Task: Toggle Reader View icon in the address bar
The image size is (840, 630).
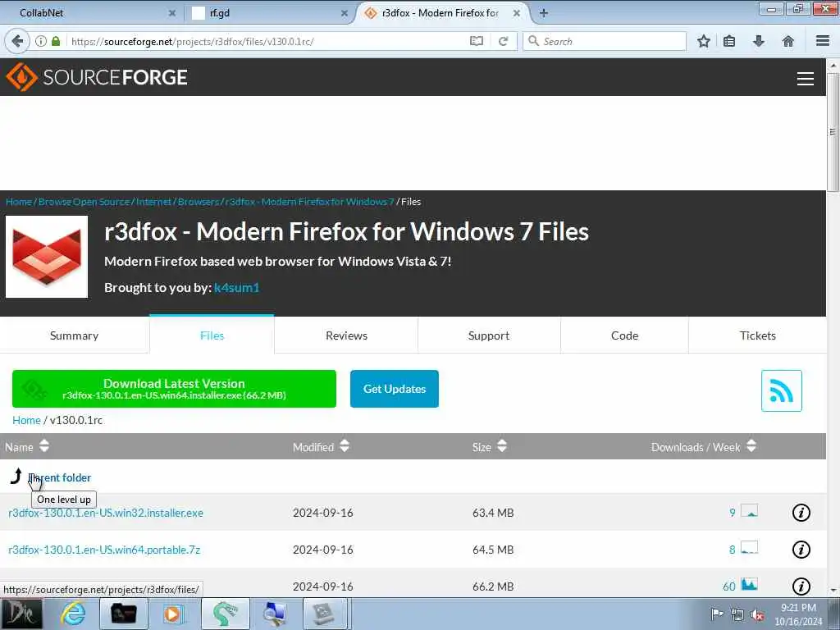Action: (x=477, y=41)
